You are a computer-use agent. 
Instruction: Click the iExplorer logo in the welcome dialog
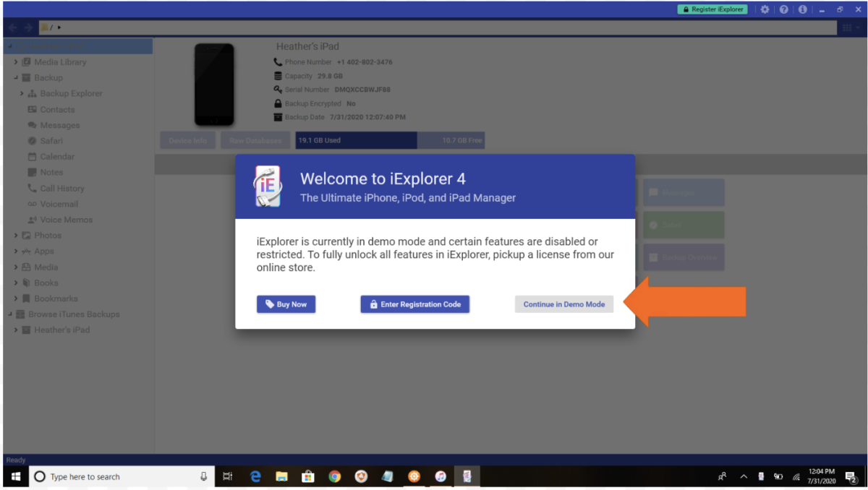click(x=267, y=186)
